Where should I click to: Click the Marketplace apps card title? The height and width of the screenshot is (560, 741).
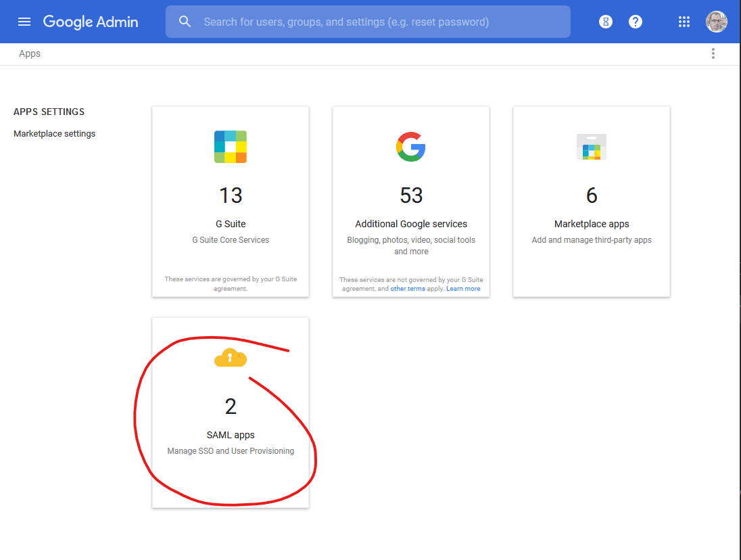592,224
